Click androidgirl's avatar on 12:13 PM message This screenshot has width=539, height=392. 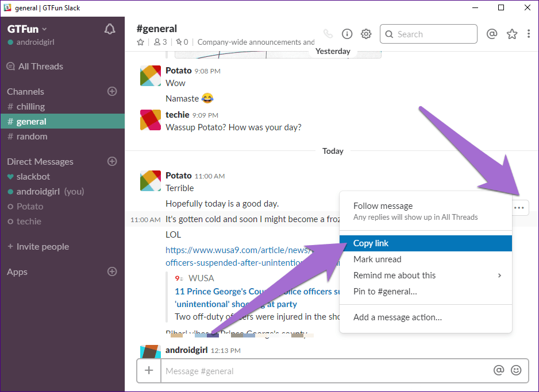pyautogui.click(x=151, y=351)
